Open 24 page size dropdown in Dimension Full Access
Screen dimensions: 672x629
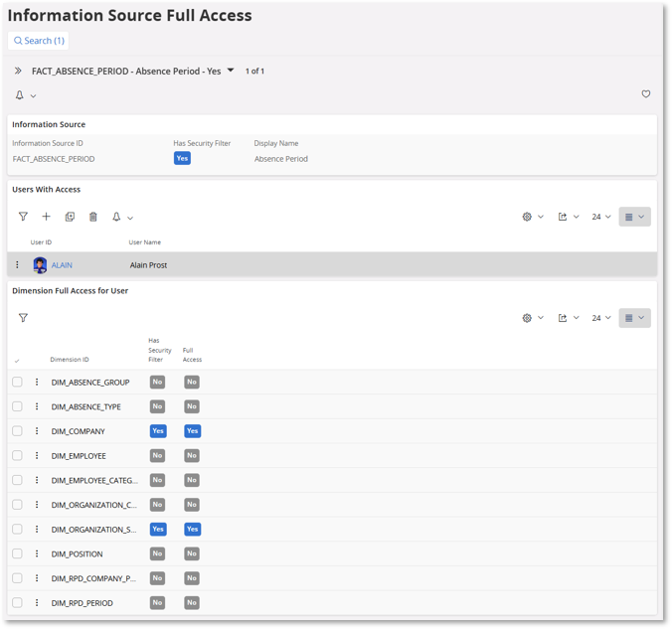tap(601, 318)
